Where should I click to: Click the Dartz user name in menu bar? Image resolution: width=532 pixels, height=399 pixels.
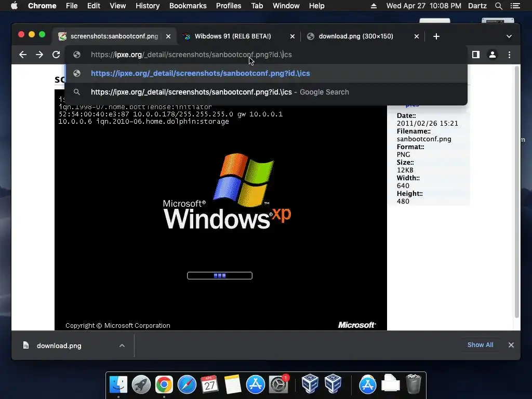(x=477, y=6)
